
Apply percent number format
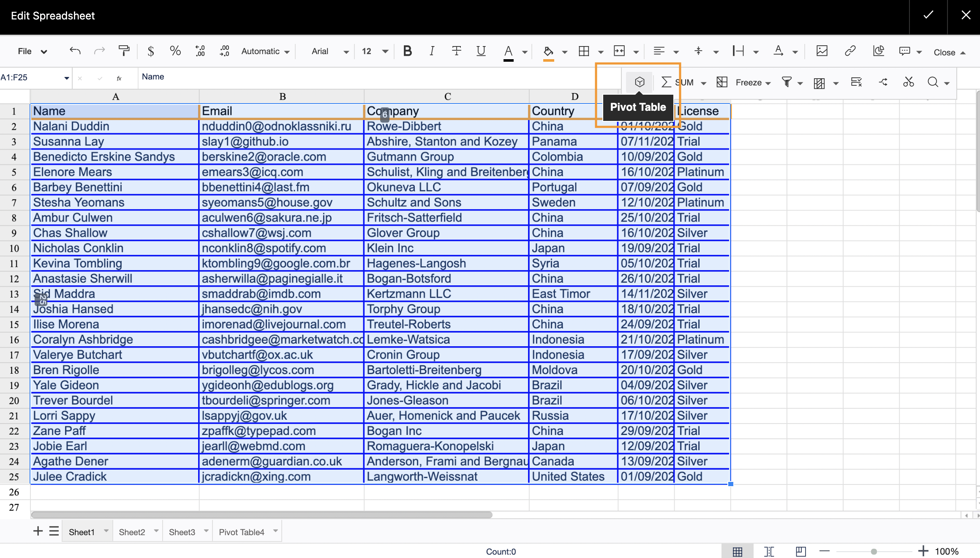click(x=175, y=51)
